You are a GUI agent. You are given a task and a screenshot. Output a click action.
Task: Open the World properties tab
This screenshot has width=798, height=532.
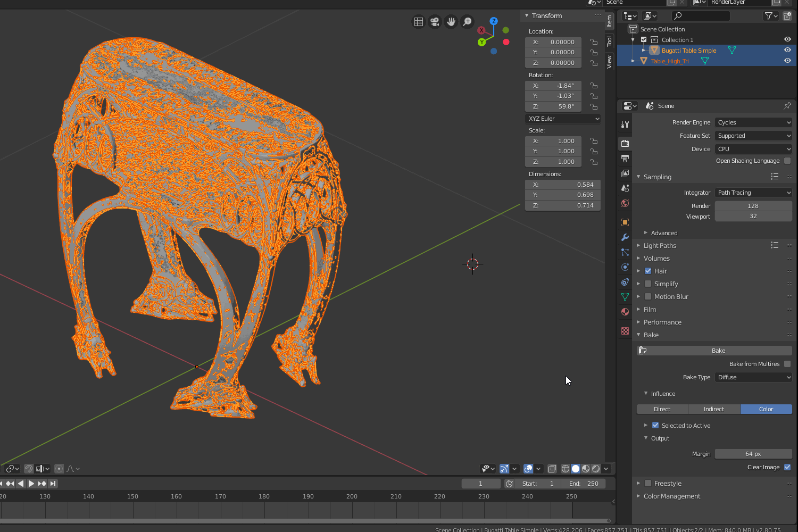625,203
